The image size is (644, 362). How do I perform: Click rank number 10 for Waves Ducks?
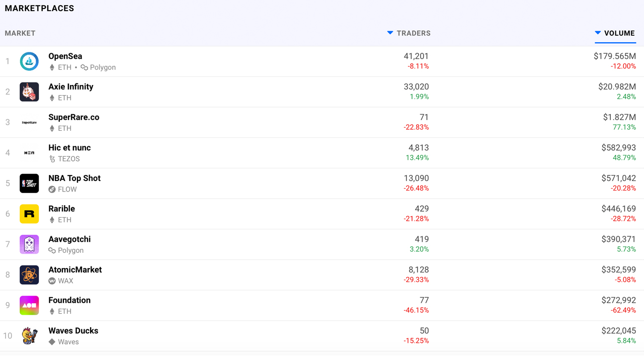[x=8, y=336]
